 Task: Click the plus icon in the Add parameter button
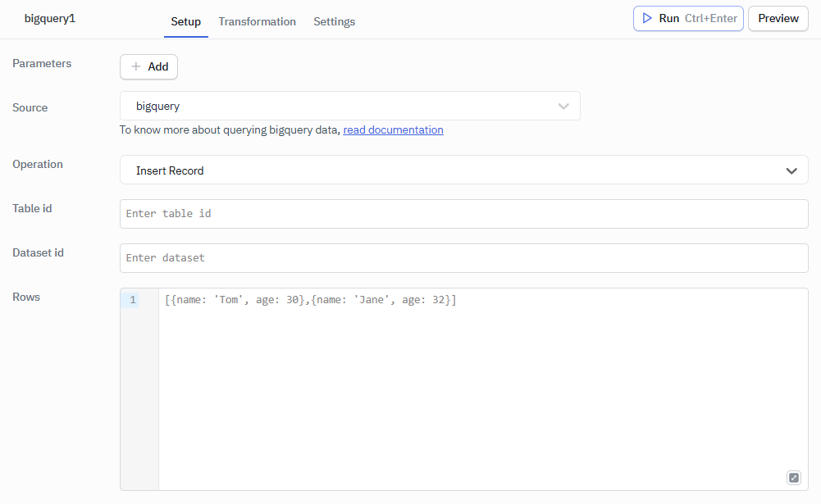136,67
